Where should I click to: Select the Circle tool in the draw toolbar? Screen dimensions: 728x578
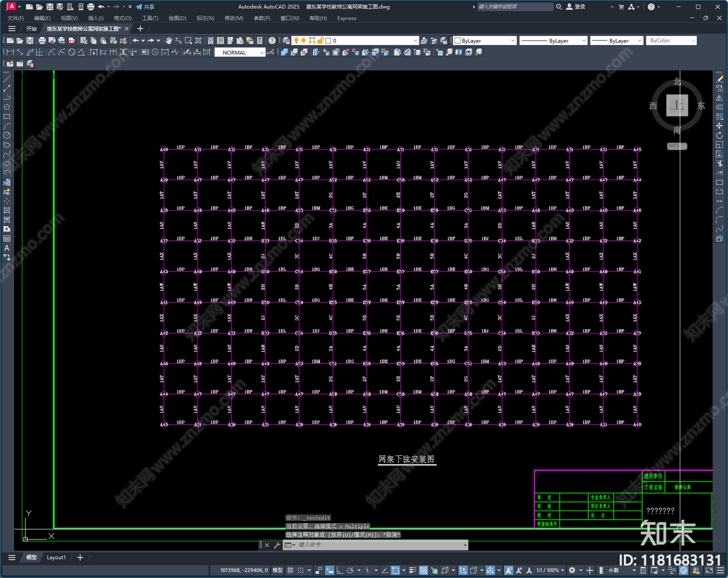click(x=7, y=135)
